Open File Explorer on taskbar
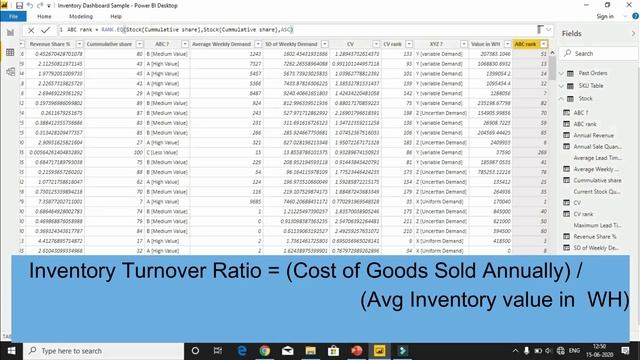Image resolution: width=640 pixels, height=360 pixels. click(311, 351)
